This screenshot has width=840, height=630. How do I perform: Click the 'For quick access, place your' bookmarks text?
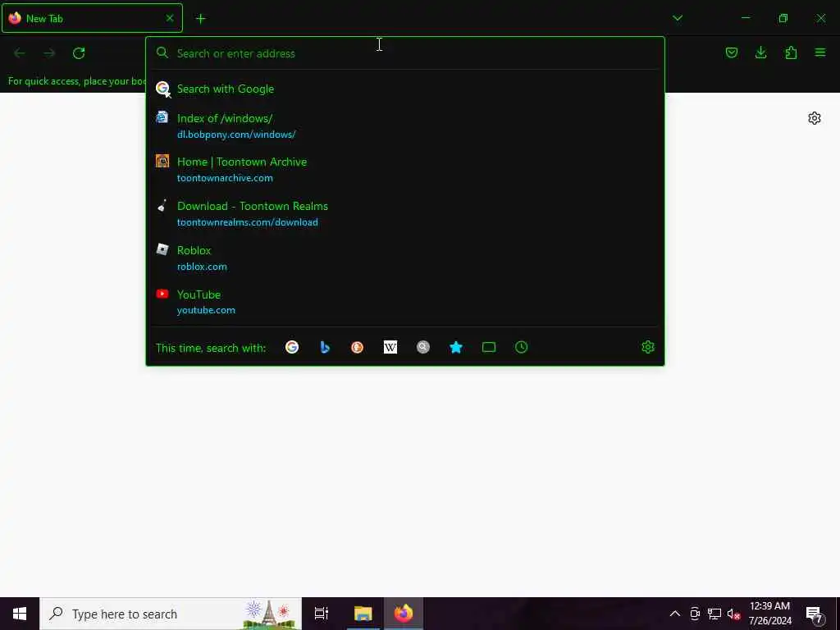(77, 81)
